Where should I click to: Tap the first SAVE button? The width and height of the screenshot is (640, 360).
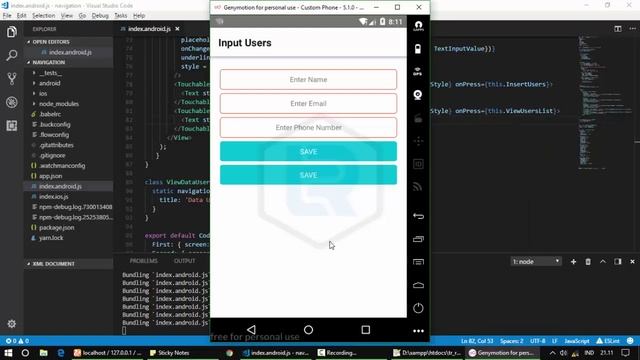pyautogui.click(x=308, y=151)
